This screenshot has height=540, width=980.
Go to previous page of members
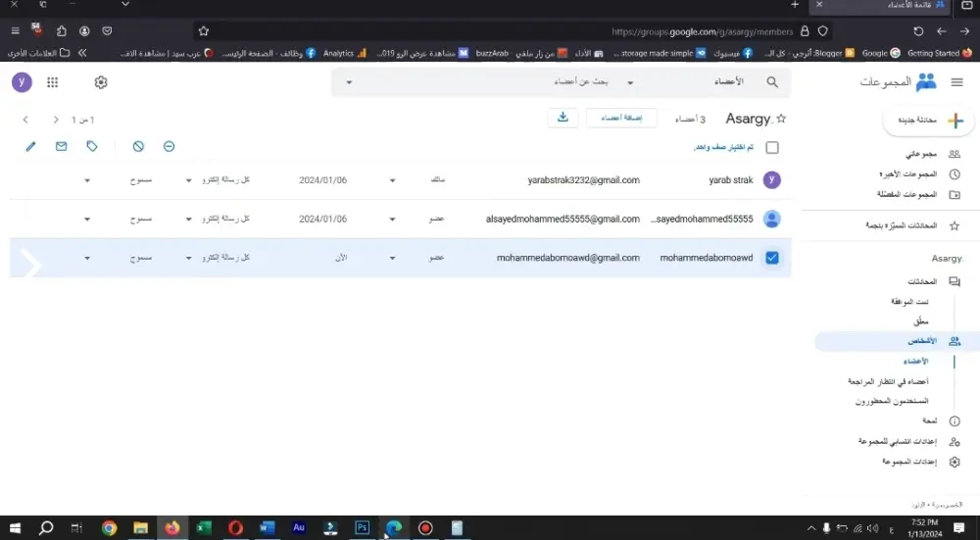pos(56,120)
